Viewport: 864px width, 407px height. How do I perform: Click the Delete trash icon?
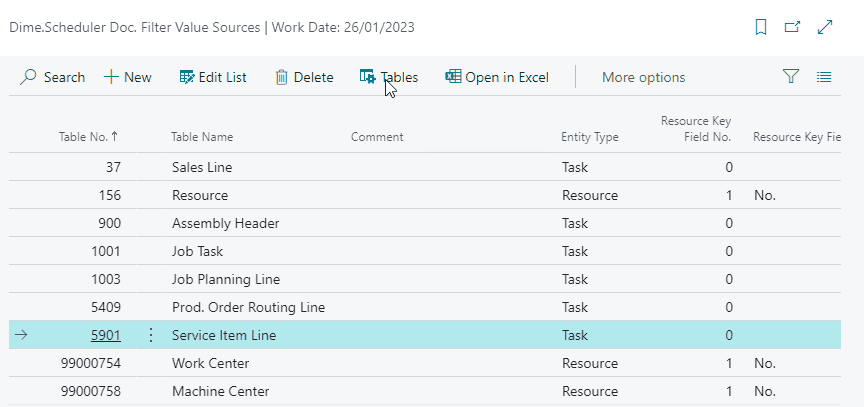click(282, 77)
